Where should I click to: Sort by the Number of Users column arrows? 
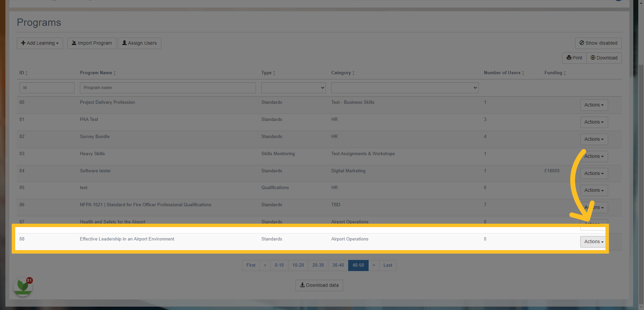(x=523, y=73)
